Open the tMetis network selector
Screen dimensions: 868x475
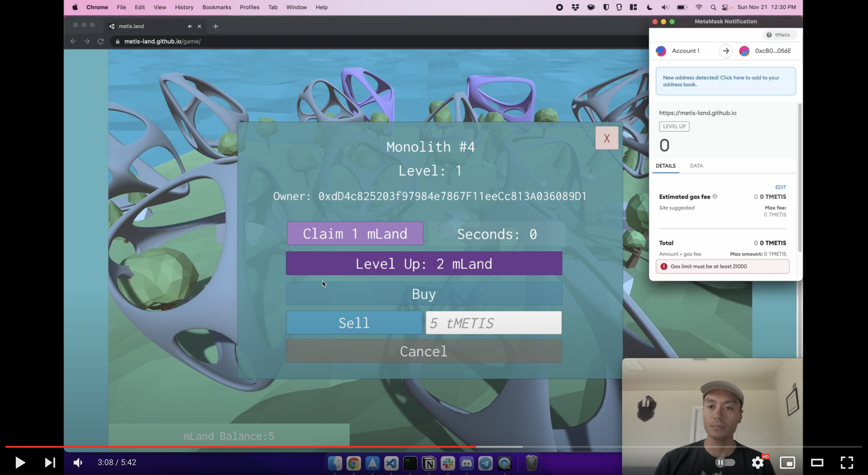click(779, 35)
